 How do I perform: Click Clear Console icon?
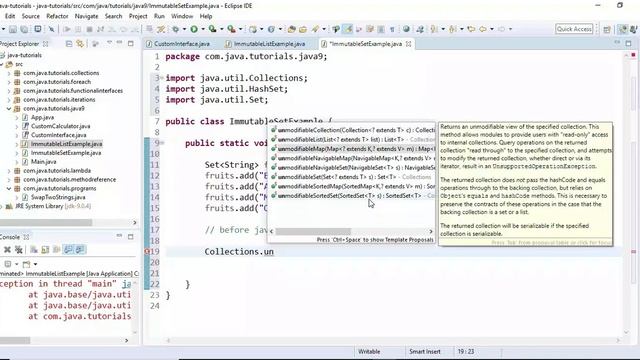pos(34,249)
